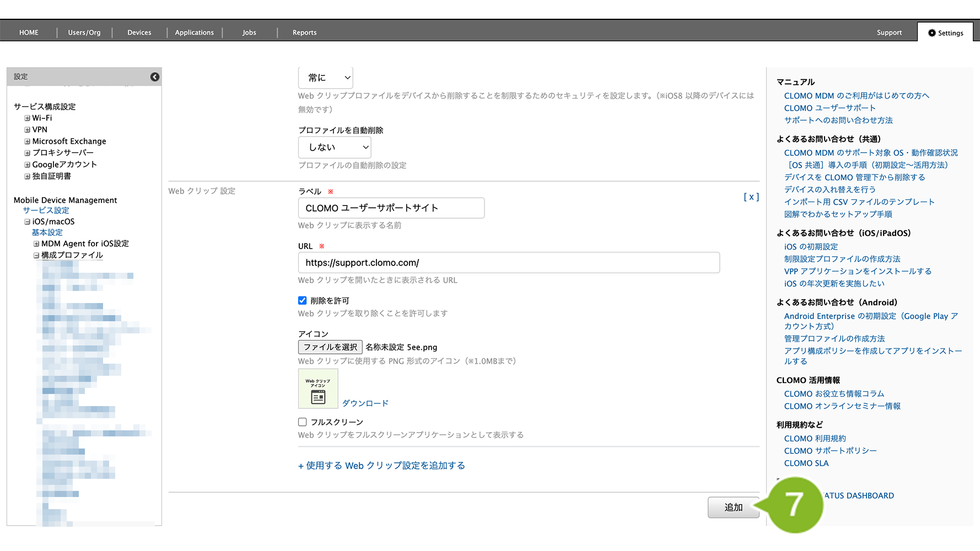Expand Microsoft Exchange plus icon
Image resolution: width=980 pixels, height=551 pixels.
[x=27, y=142]
